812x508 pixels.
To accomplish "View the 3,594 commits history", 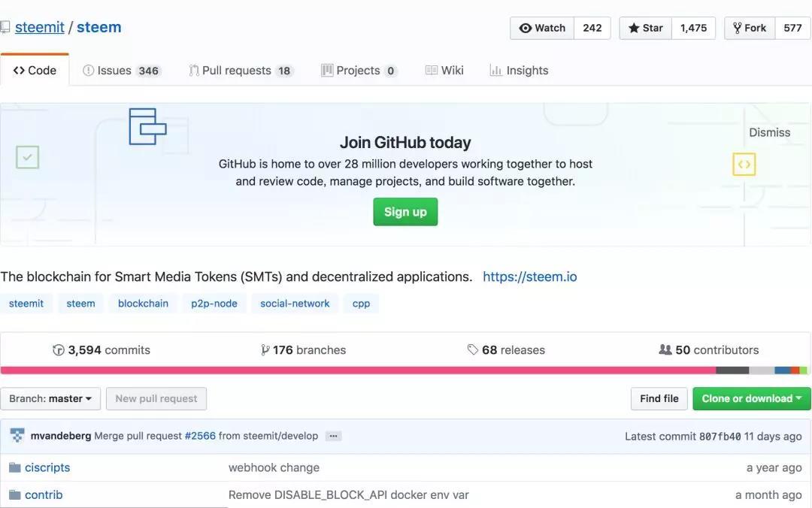I will click(101, 350).
